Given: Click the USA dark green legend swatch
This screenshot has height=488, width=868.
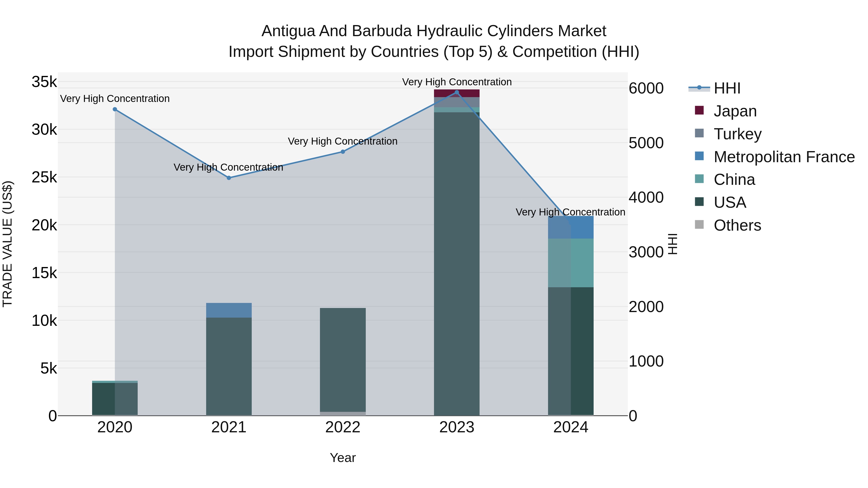Looking at the screenshot, I should [699, 202].
